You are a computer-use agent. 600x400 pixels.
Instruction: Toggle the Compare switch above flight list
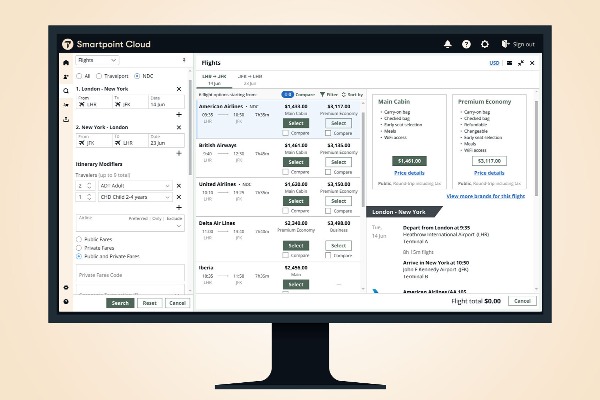[x=287, y=94]
